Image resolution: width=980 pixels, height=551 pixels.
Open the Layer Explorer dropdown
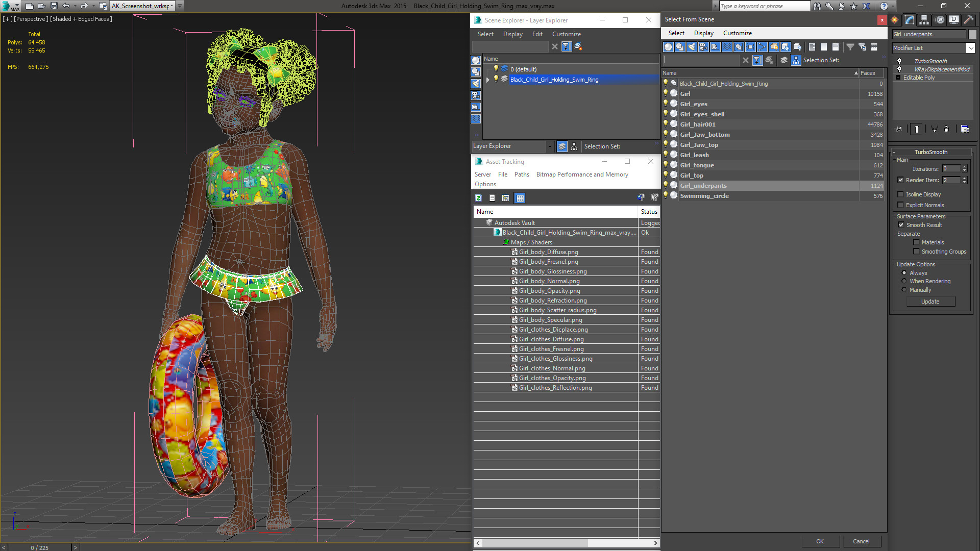coord(550,146)
